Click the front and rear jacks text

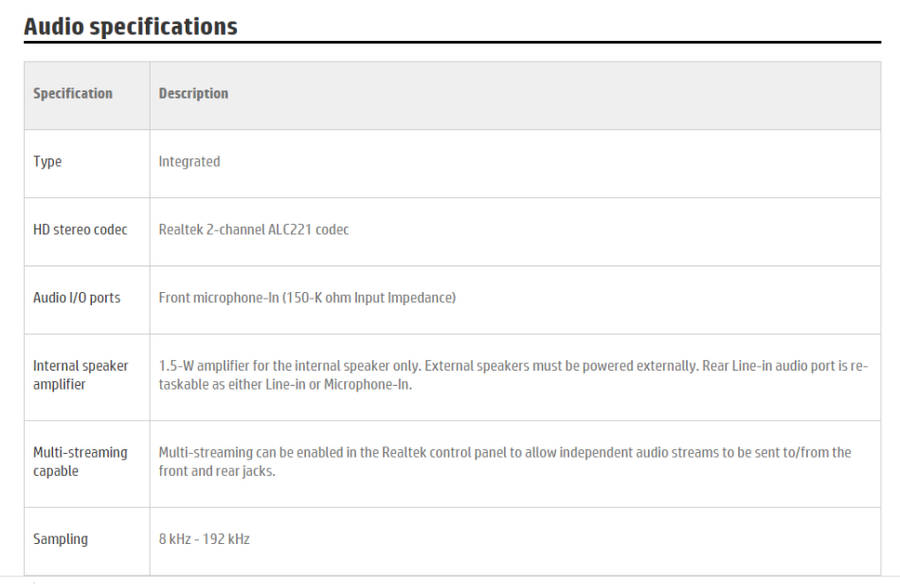(x=216, y=472)
